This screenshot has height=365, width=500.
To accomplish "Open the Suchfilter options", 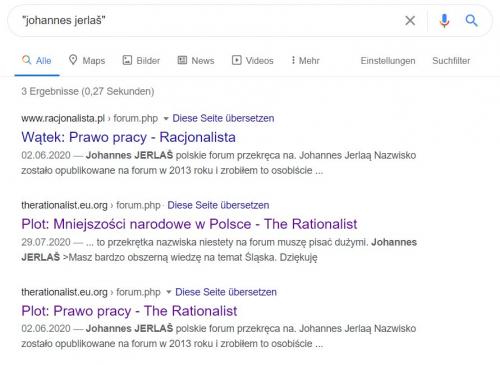I will 451,61.
